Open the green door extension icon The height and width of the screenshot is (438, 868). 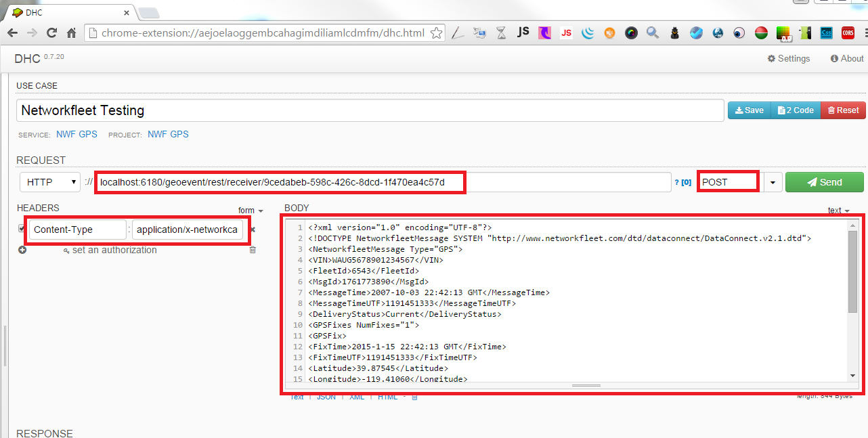[804, 32]
